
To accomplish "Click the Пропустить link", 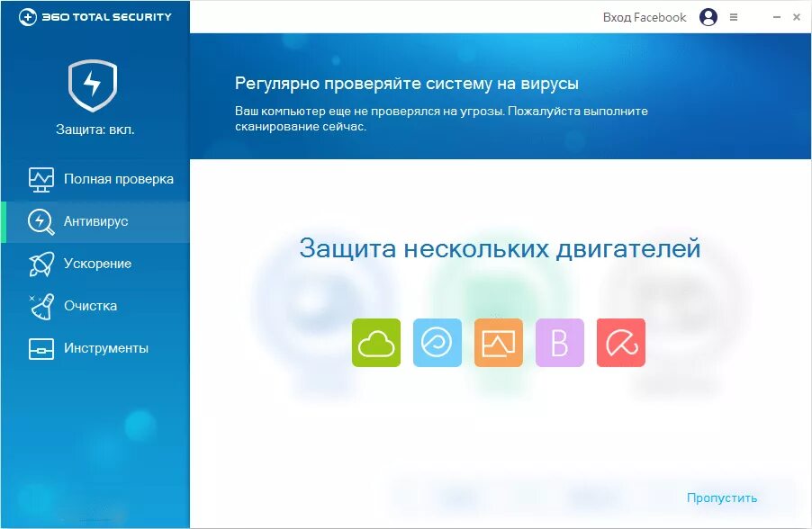I will pos(720,497).
